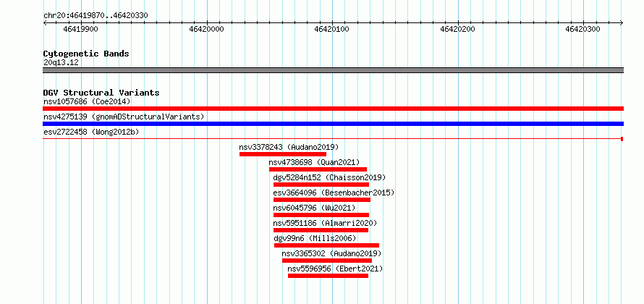
Task: Open the nsv5596956 (Ebert2021) label
Action: tap(335, 269)
